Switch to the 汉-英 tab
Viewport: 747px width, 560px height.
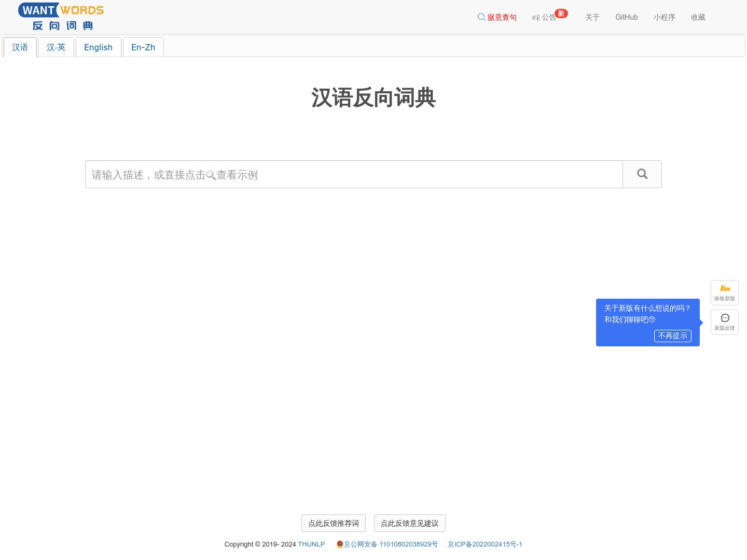56,47
